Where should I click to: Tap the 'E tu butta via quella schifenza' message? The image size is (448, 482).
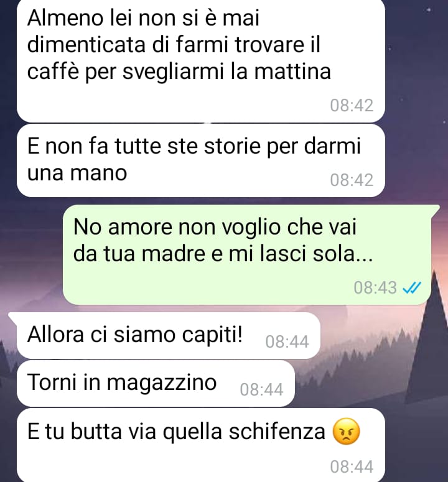[x=201, y=445]
